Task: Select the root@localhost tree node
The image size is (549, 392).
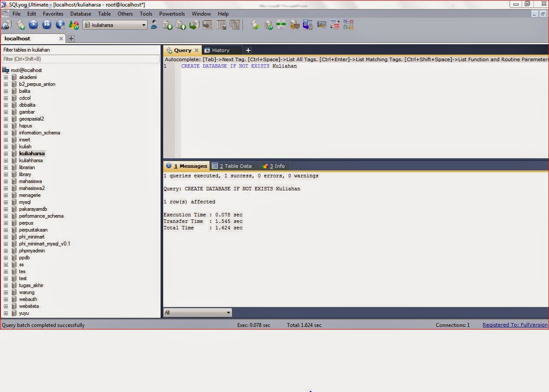Action: 26,70
